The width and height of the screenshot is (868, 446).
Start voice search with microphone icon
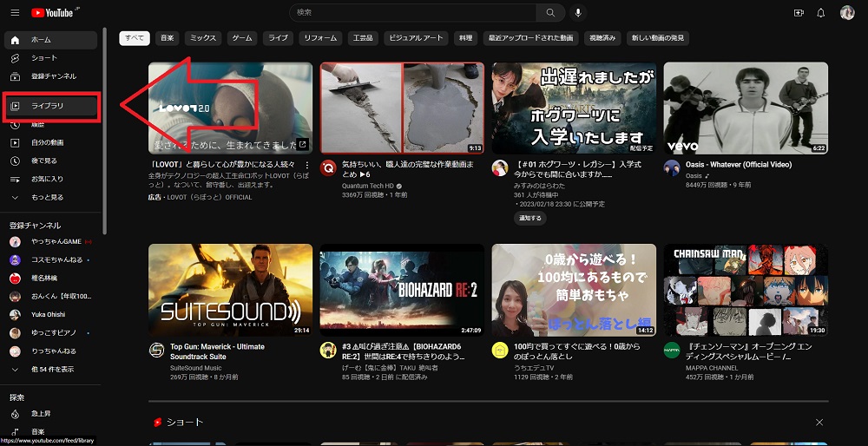coord(578,13)
